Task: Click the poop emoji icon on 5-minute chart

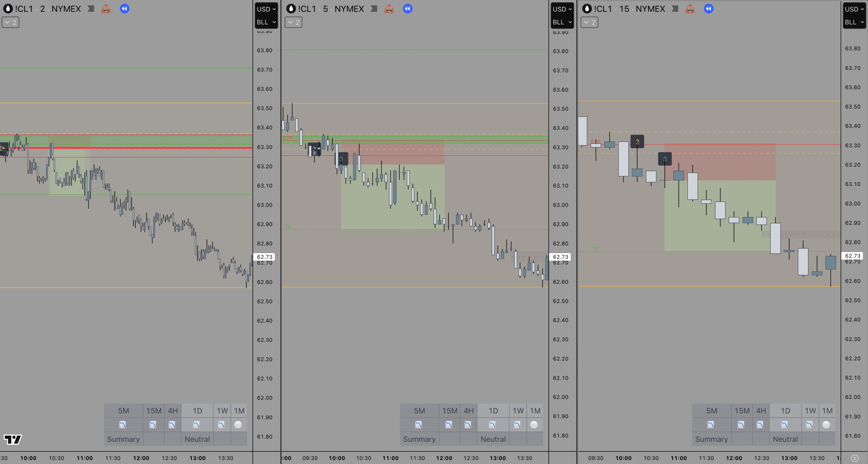Action: pyautogui.click(x=389, y=9)
